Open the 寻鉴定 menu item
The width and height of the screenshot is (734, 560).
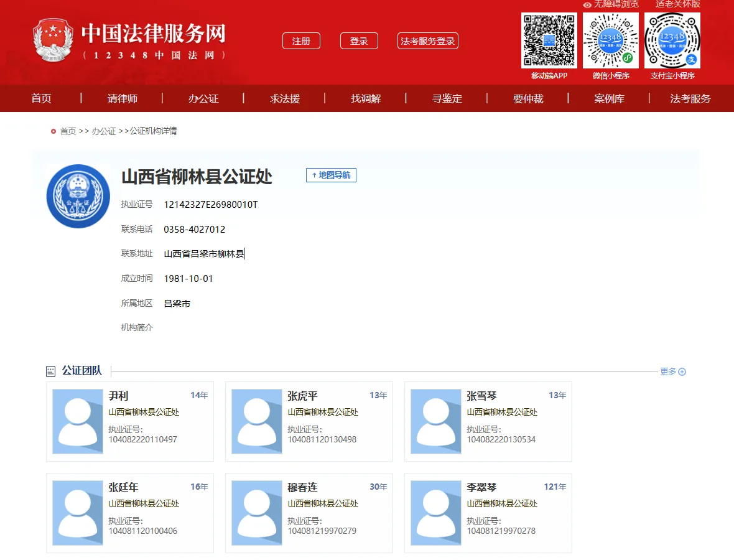[x=447, y=98]
